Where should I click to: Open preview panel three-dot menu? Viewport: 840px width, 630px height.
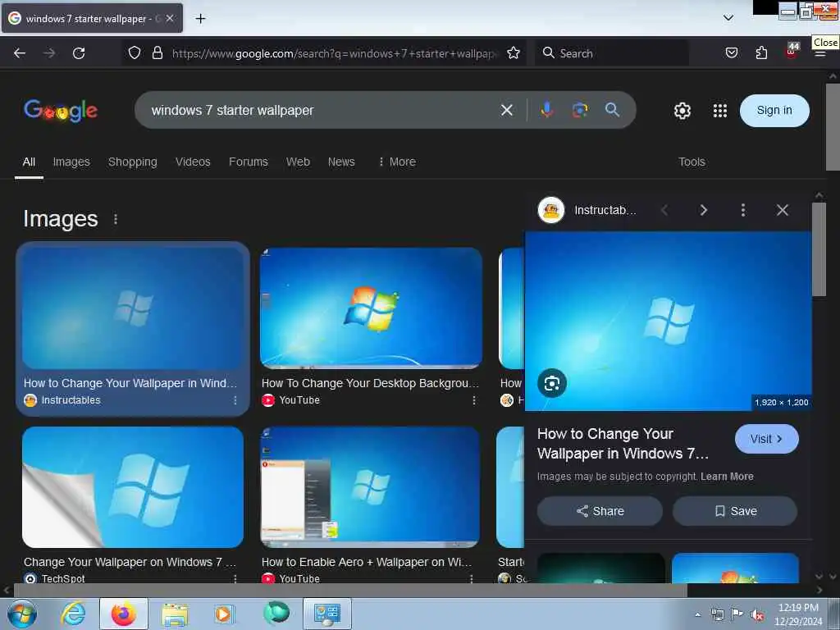(x=742, y=210)
